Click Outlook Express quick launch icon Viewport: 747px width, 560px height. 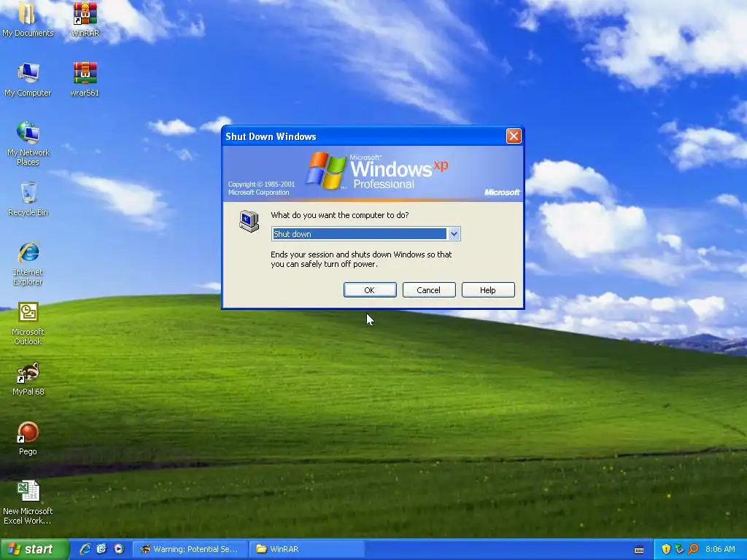tap(101, 549)
